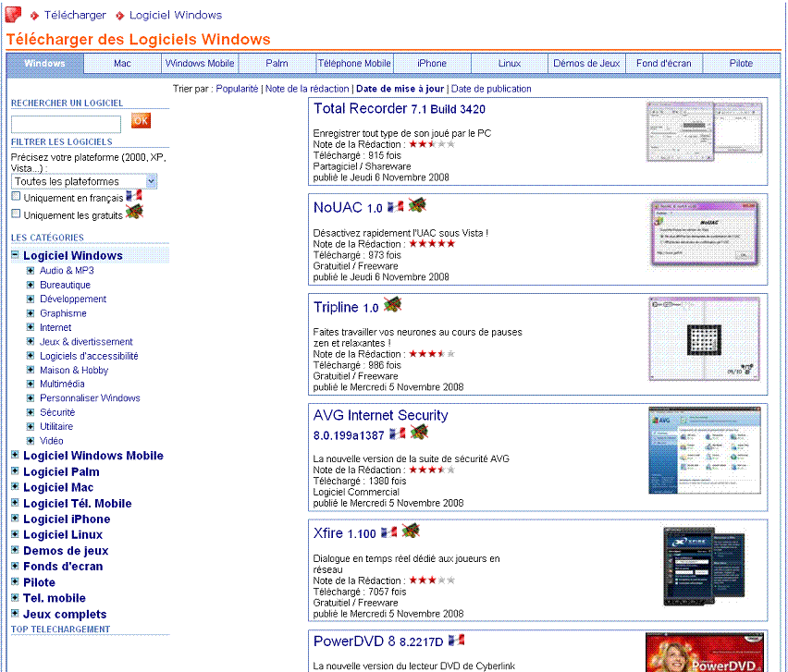Open Total Recorder screenshot thumbnail
Screen dimensions: 788x672
pos(705,131)
